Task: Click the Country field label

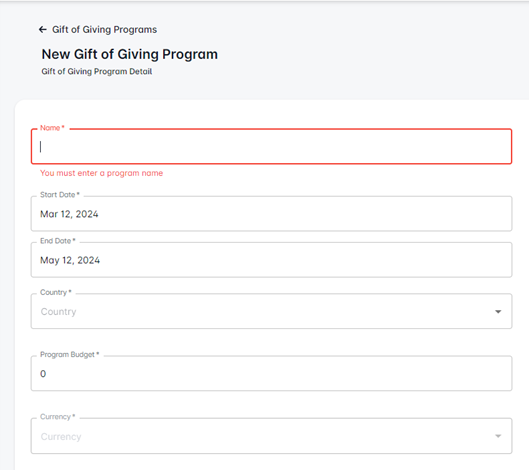Action: click(56, 292)
